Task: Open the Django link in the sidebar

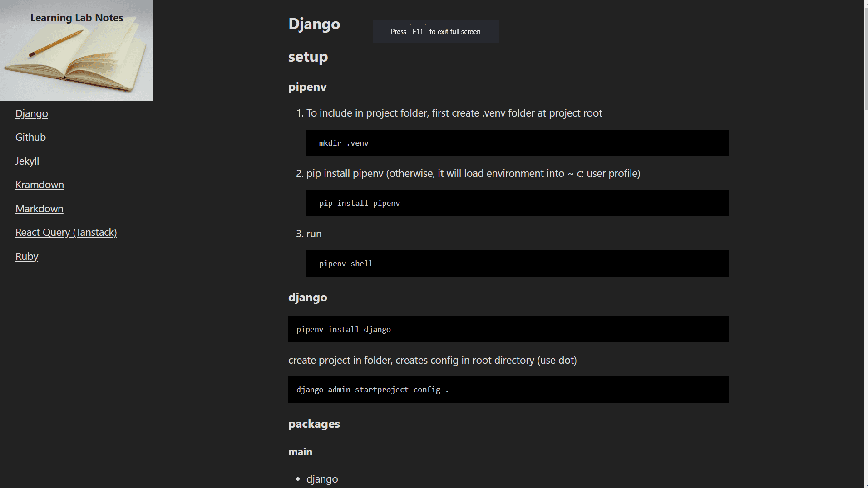Action: (31, 113)
